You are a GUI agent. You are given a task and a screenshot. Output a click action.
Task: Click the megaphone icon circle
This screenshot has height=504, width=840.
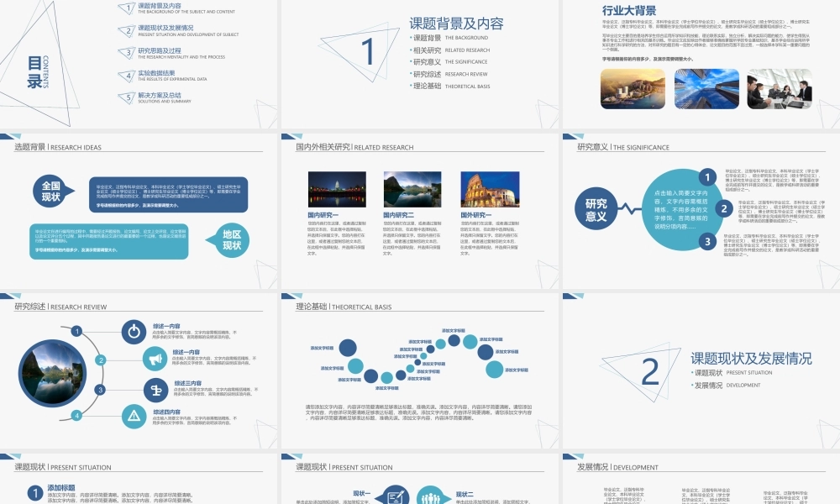point(155,360)
